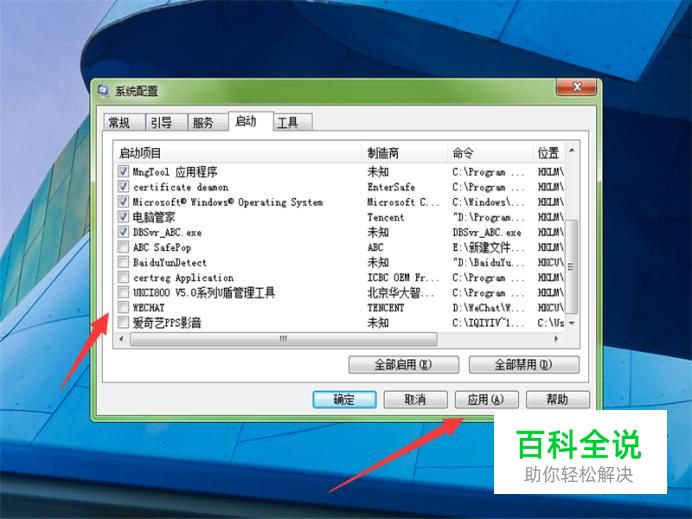692x519 pixels.
Task: Select the "D:\BaiduYu... command cell
Action: tap(489, 263)
